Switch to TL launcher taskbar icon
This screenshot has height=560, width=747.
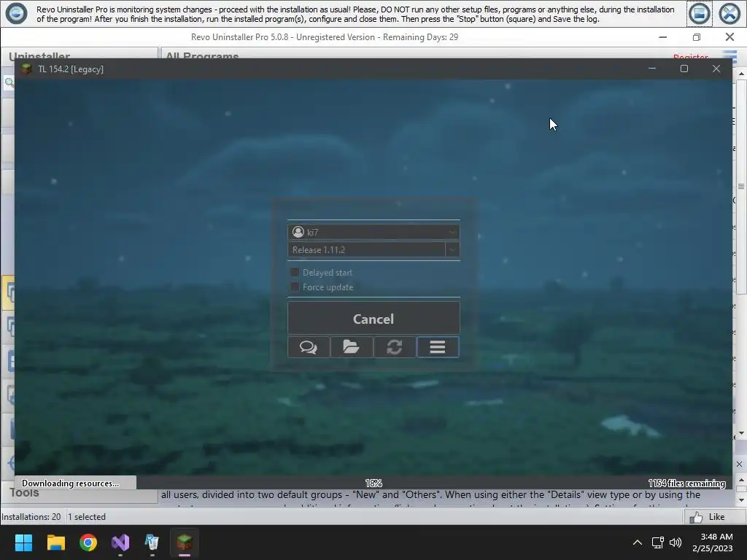click(x=185, y=542)
